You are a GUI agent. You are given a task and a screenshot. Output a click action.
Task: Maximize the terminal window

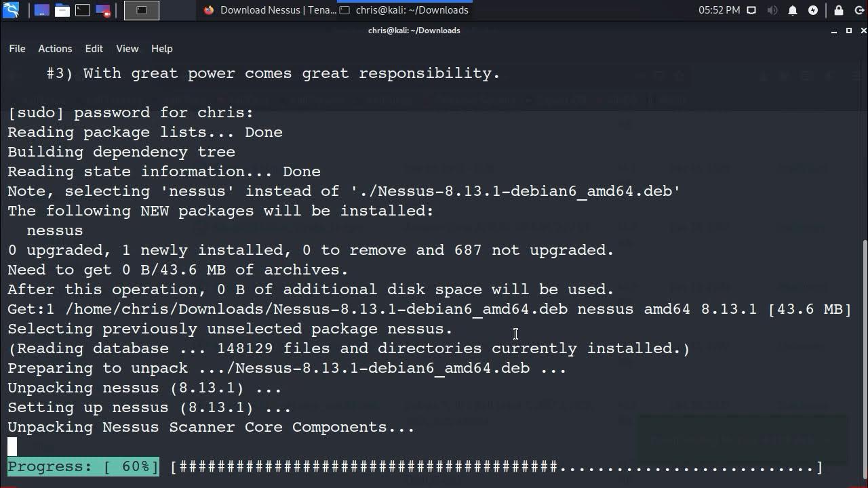point(849,30)
